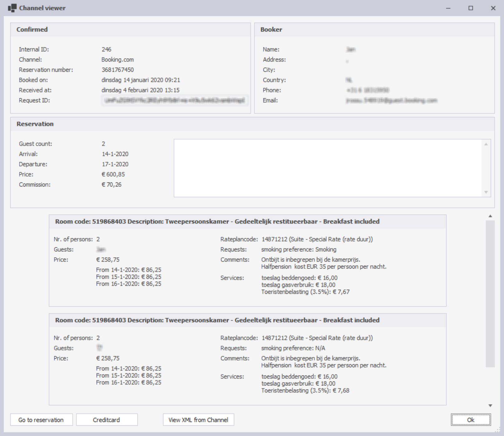Click the Commission value € 70,26
This screenshot has height=436, width=504.
(x=112, y=185)
